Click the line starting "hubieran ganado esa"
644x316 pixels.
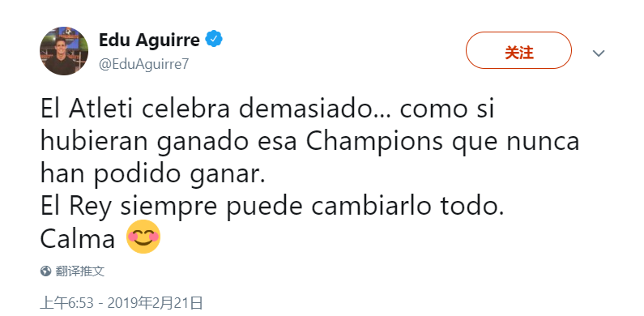[x=309, y=142]
